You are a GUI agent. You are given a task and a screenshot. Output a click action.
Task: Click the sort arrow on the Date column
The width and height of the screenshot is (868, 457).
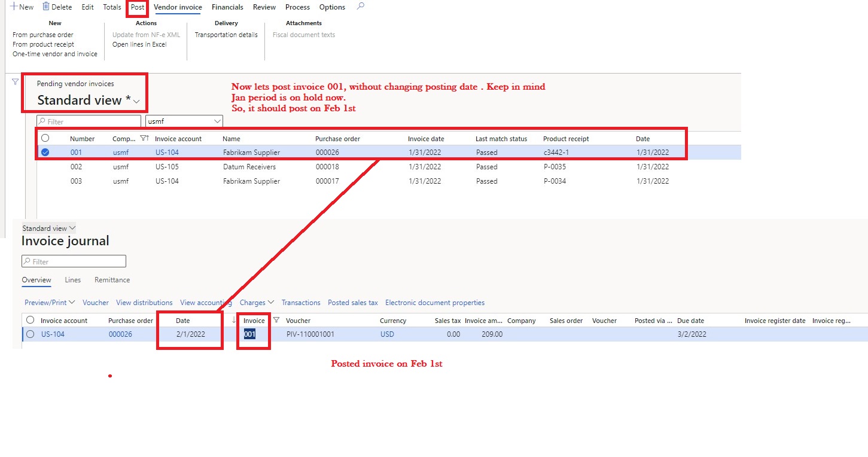[233, 320]
